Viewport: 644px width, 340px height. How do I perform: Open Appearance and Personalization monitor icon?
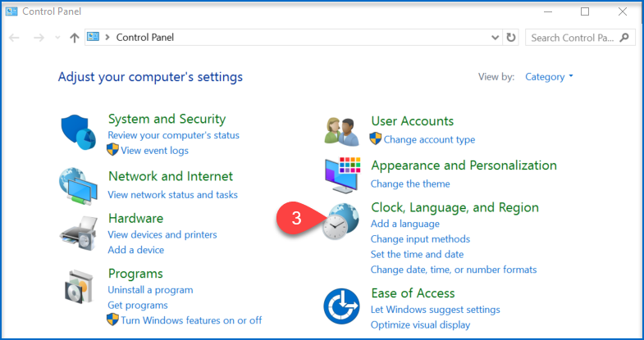(x=342, y=175)
